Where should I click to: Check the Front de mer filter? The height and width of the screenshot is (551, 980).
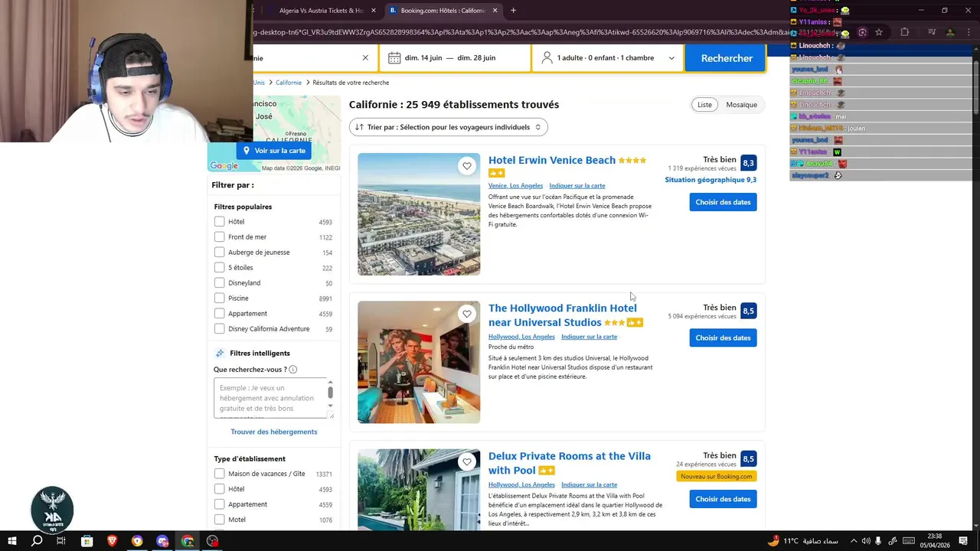(x=220, y=237)
